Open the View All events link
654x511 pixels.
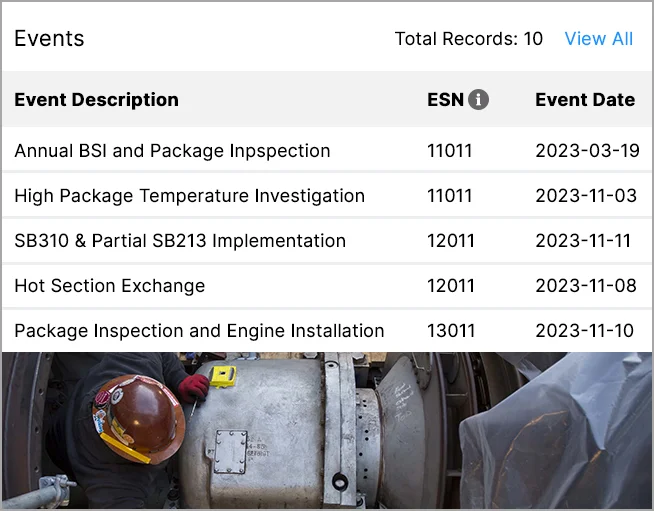tap(598, 39)
